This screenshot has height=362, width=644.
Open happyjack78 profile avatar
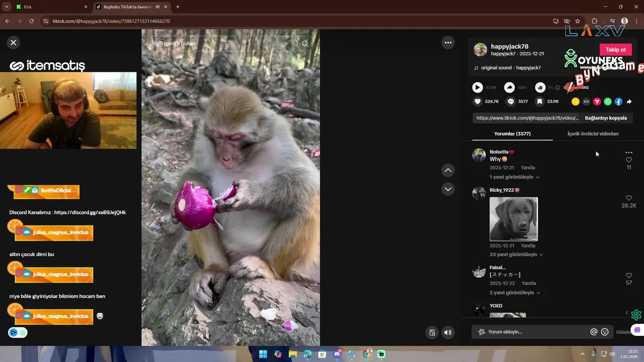(x=480, y=50)
